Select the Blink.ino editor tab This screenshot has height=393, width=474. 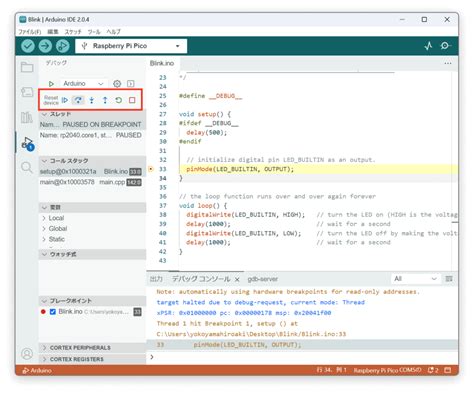point(162,63)
